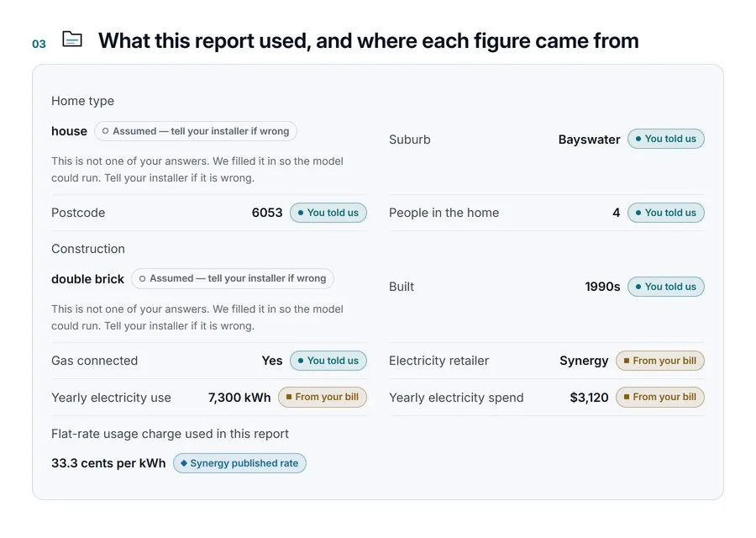The height and width of the screenshot is (538, 756).
Task: Click the 'You told us' badge beside 1990s
Action: point(666,287)
